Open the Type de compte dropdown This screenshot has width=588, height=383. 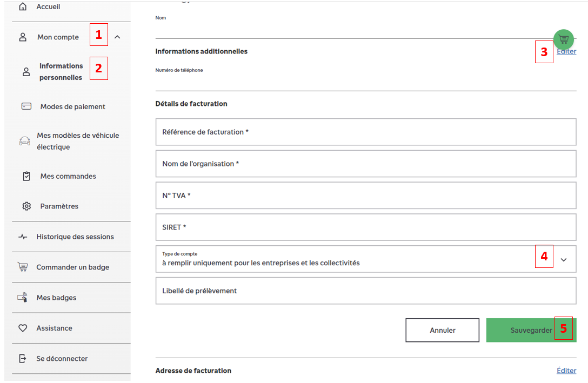(x=366, y=259)
